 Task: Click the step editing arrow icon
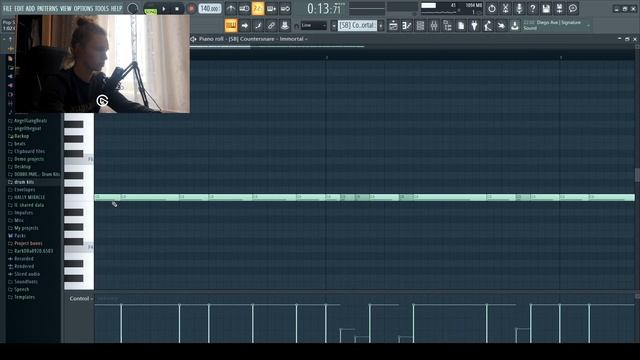pos(244,26)
